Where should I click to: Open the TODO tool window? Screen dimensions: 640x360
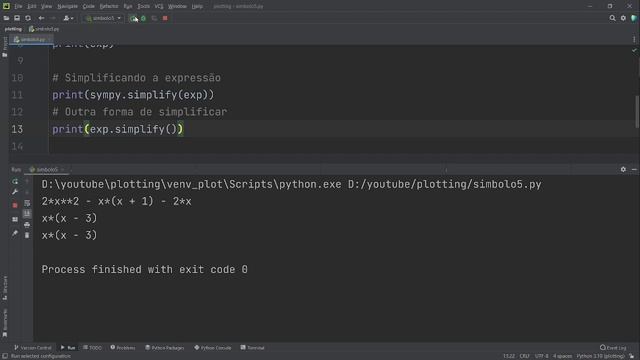point(92,348)
